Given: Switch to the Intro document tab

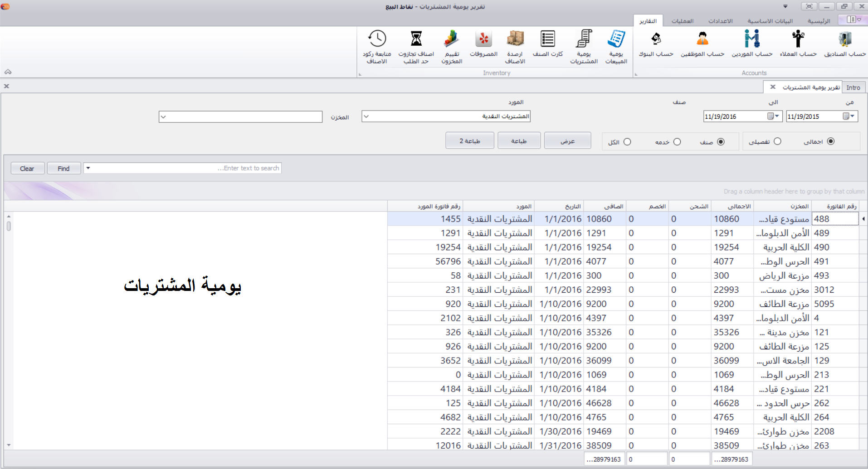Looking at the screenshot, I should (853, 87).
